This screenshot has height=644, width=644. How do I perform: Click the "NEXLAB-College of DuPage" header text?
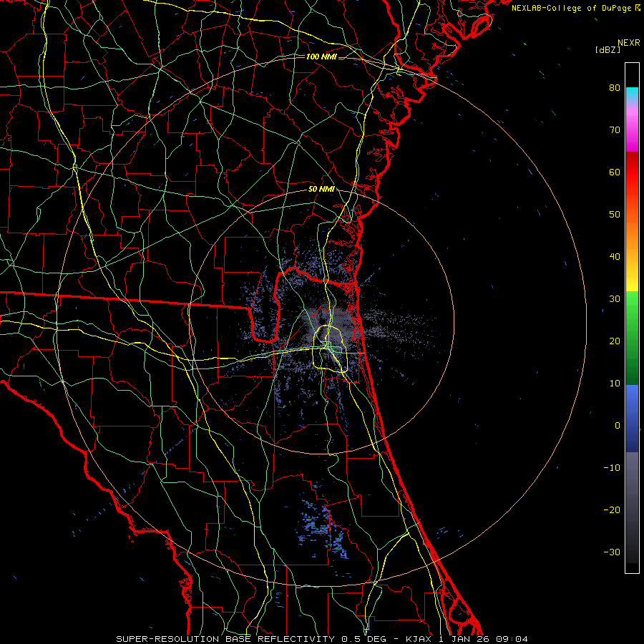pos(571,8)
